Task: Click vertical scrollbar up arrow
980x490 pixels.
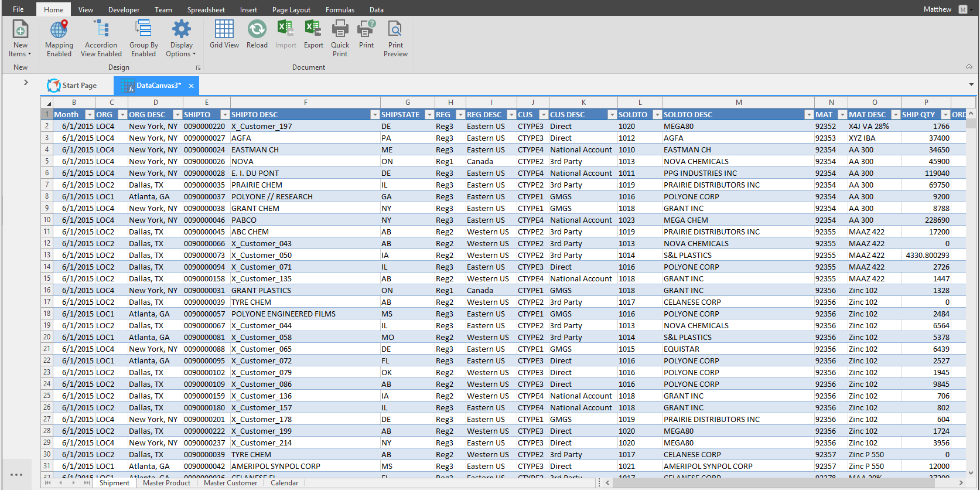Action: [971, 113]
